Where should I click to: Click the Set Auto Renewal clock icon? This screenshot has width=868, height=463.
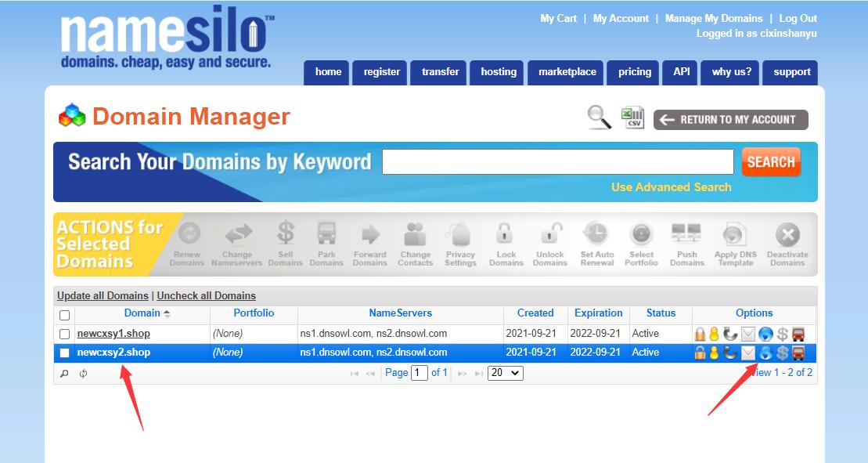tap(596, 233)
